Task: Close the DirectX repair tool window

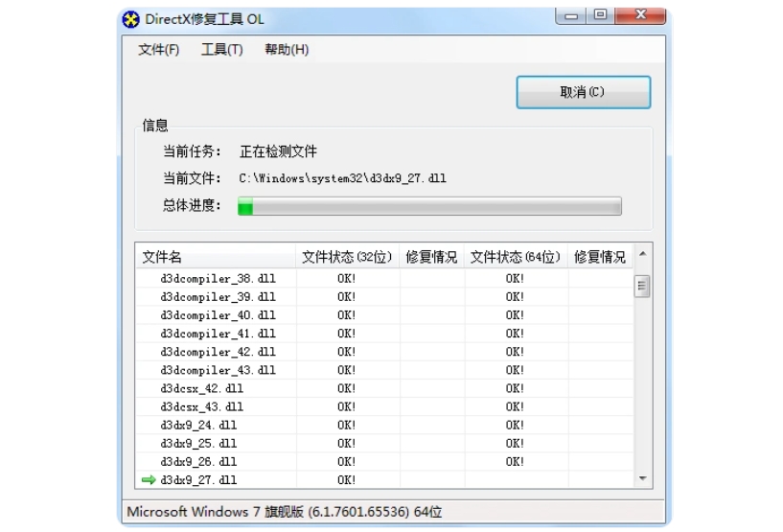Action: click(x=641, y=15)
